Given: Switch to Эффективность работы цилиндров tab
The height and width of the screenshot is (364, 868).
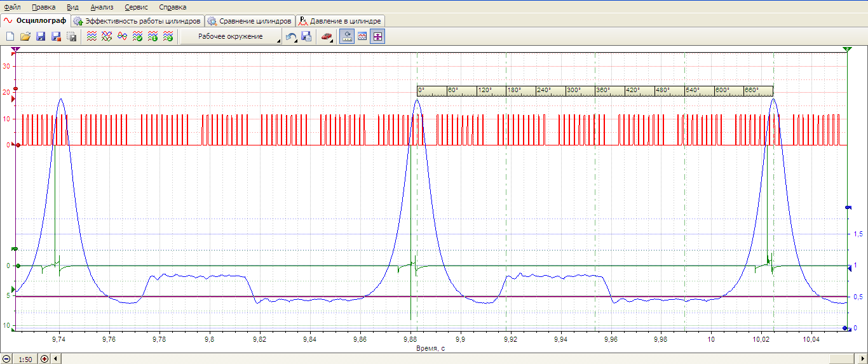Looking at the screenshot, I should 137,20.
